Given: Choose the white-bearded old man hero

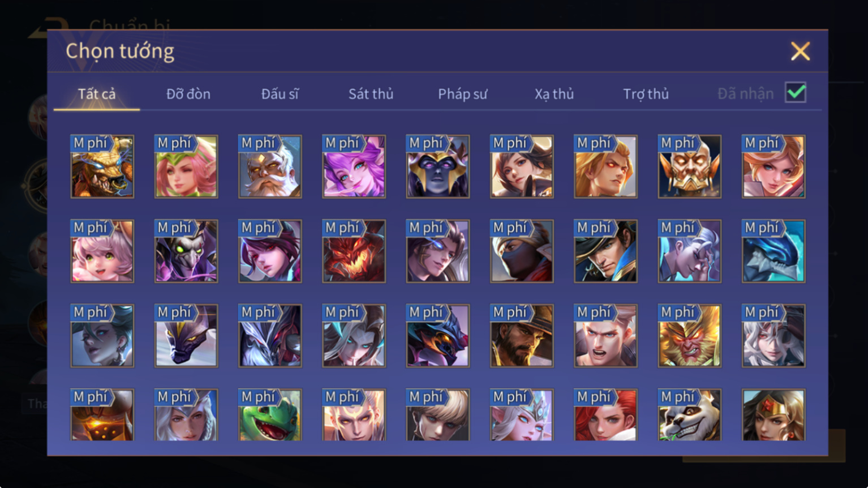Looking at the screenshot, I should (270, 166).
